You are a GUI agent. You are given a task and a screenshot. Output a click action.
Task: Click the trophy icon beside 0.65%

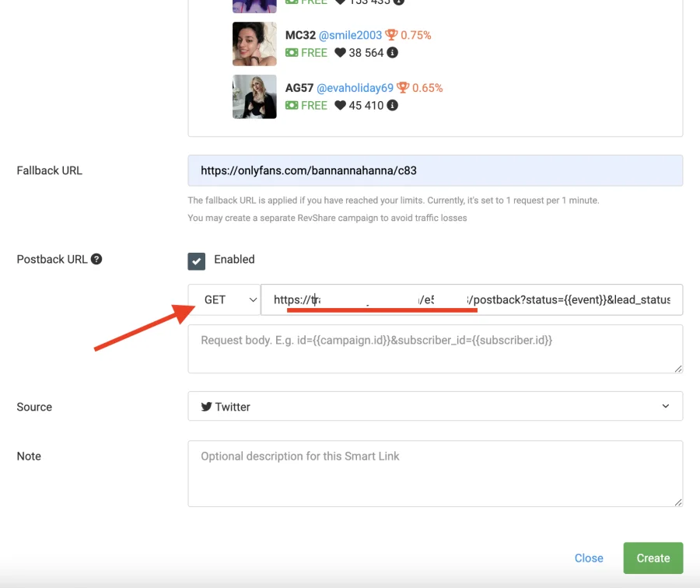[403, 88]
